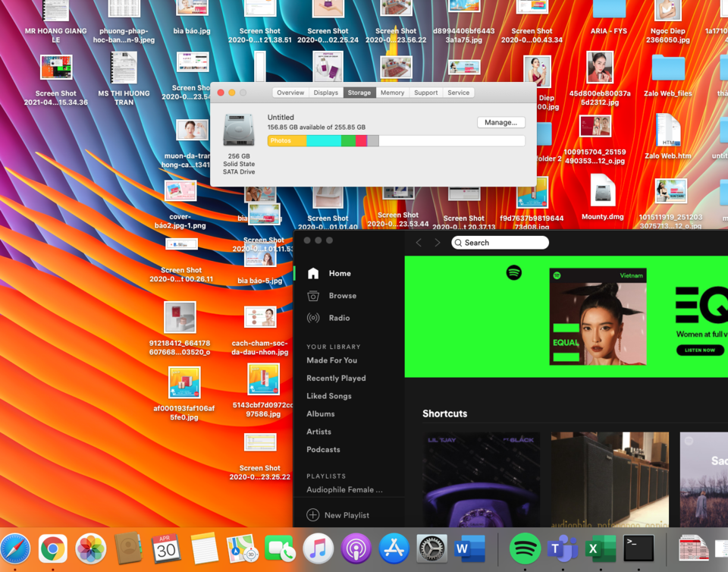Click the LISTEN NOW banner button
Viewport: 728px width, 572px height.
pos(700,350)
